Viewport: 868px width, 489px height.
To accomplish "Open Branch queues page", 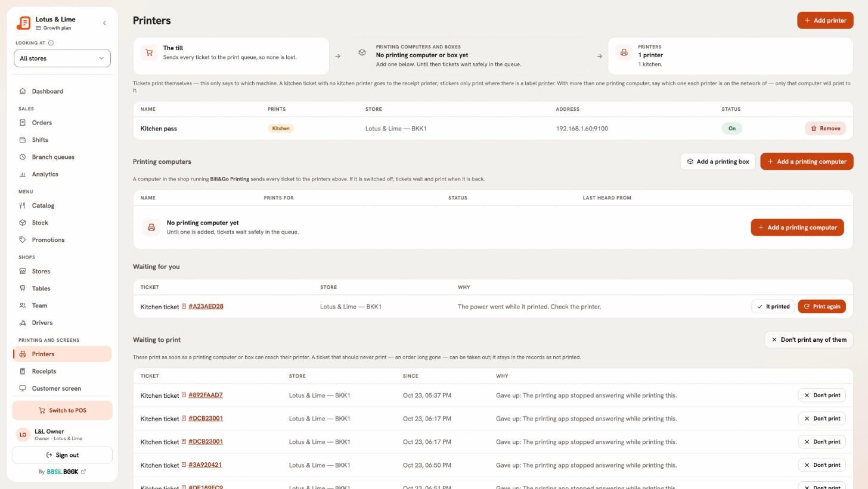I will point(62,157).
